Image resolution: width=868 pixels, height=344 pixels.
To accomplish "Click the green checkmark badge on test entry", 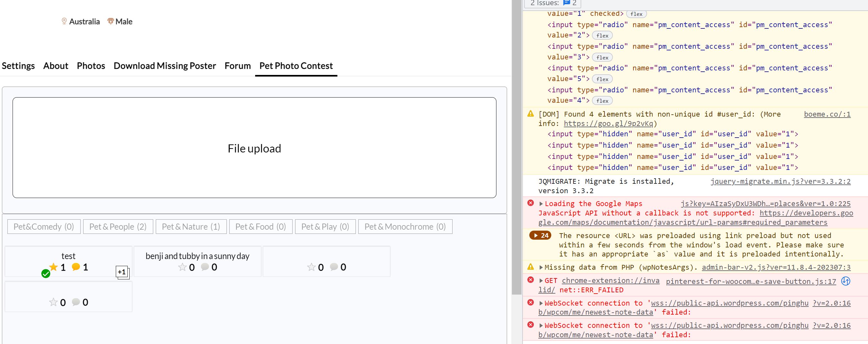I will tap(46, 274).
